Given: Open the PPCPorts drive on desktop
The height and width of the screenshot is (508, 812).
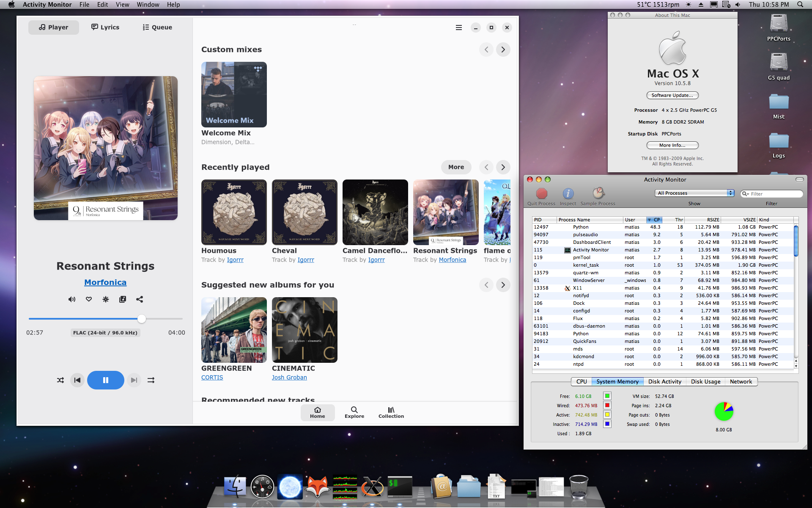Looking at the screenshot, I should pyautogui.click(x=779, y=28).
